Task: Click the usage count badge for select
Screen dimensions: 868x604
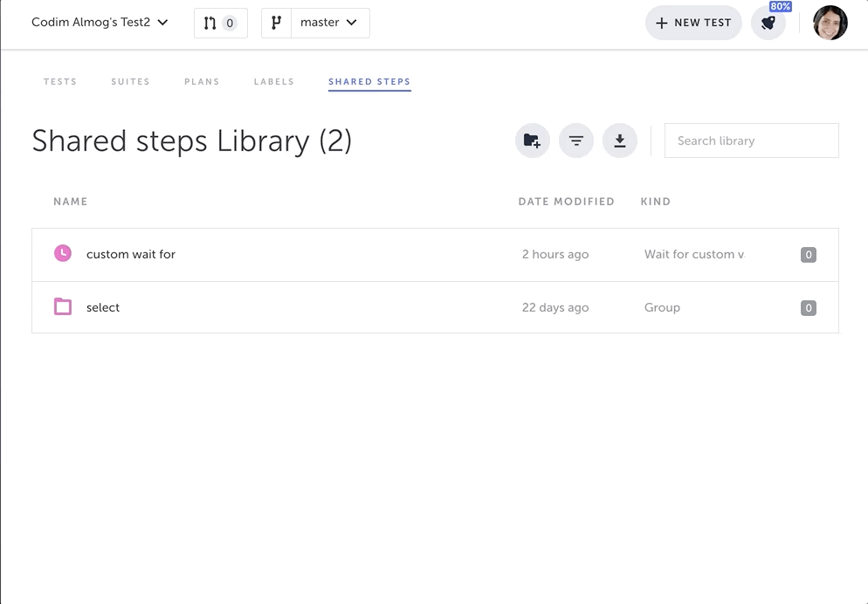Action: pyautogui.click(x=809, y=307)
